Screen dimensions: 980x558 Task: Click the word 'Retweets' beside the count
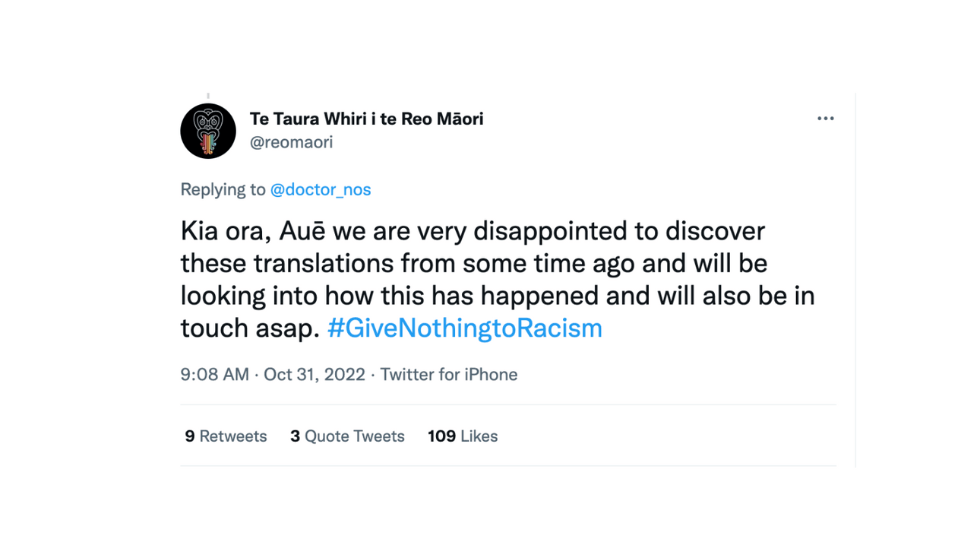(232, 436)
